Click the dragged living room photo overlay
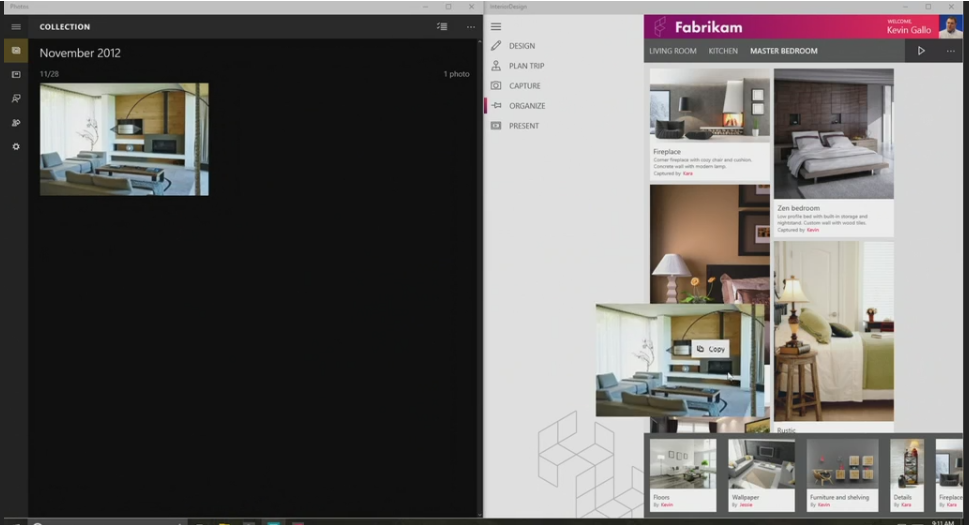The image size is (969, 525). coord(680,360)
